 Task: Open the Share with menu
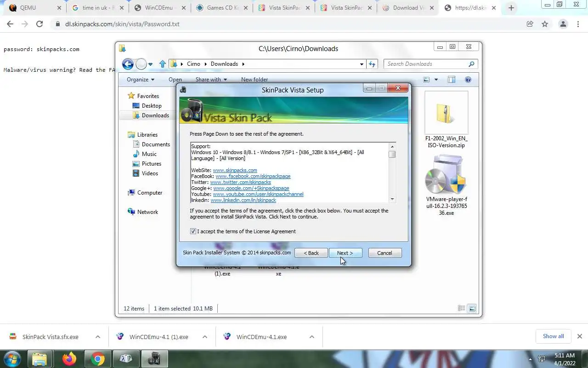211,80
